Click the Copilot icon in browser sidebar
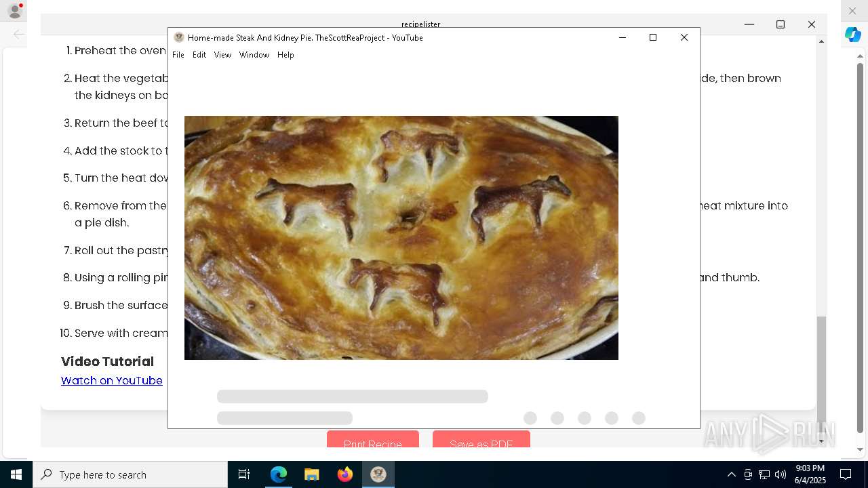 click(x=853, y=35)
